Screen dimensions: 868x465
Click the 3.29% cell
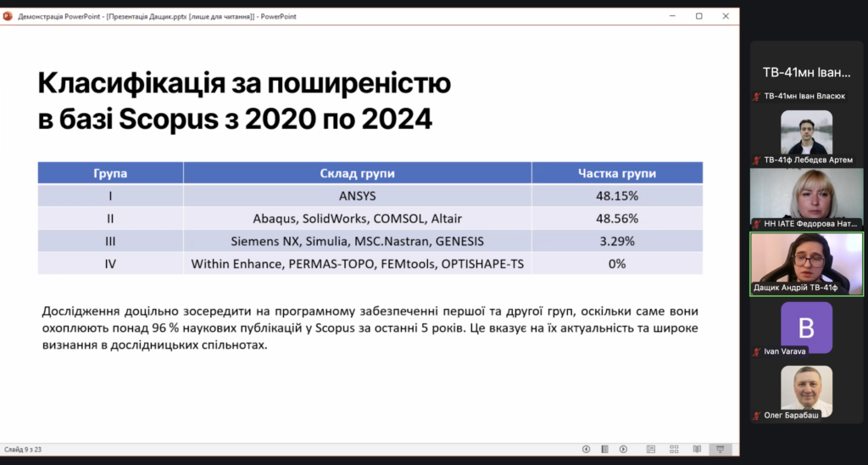617,241
